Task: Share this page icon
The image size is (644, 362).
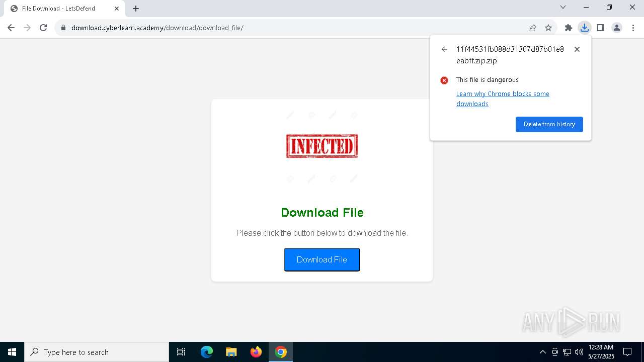Action: pyautogui.click(x=532, y=28)
